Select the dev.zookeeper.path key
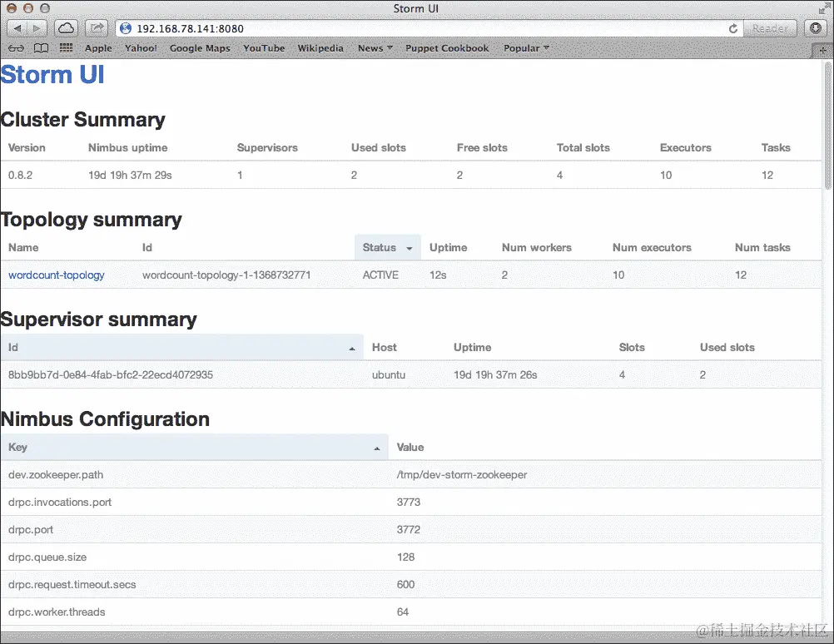This screenshot has height=644, width=834. 56,475
